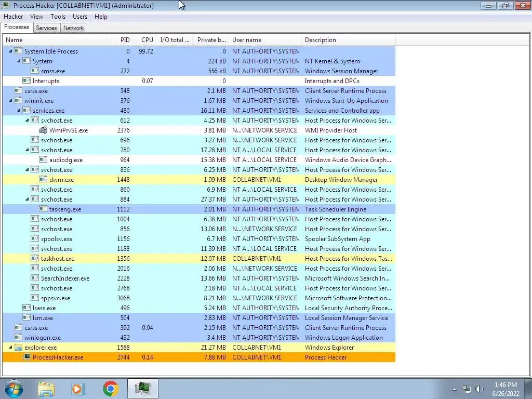
Task: Sort by the PID column header
Action: (x=120, y=39)
